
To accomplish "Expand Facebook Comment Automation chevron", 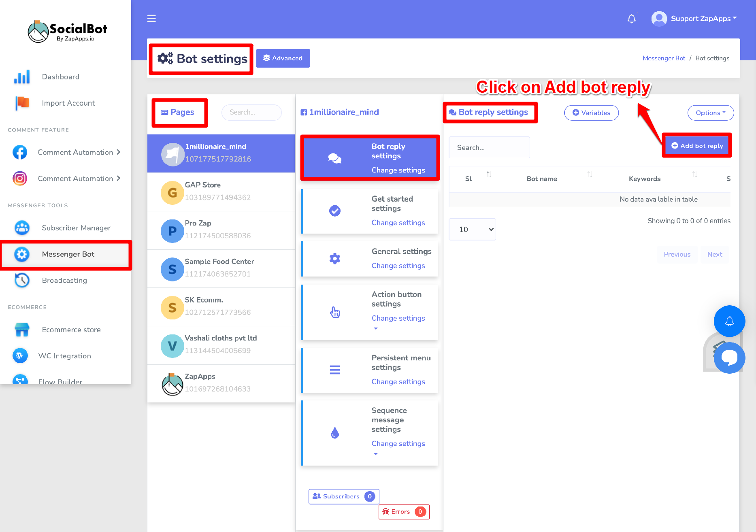I will [x=119, y=152].
